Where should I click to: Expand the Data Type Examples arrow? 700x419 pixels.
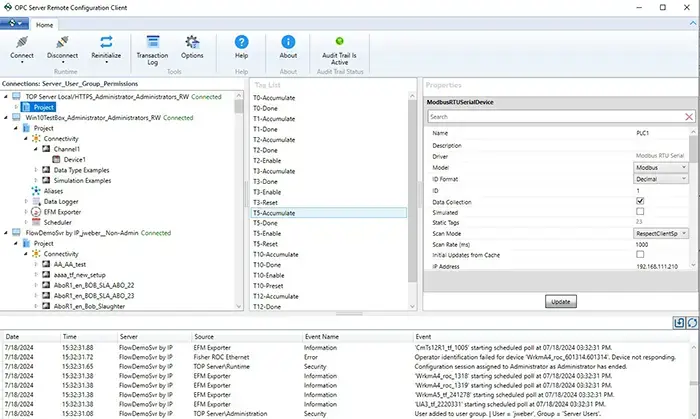coord(36,170)
